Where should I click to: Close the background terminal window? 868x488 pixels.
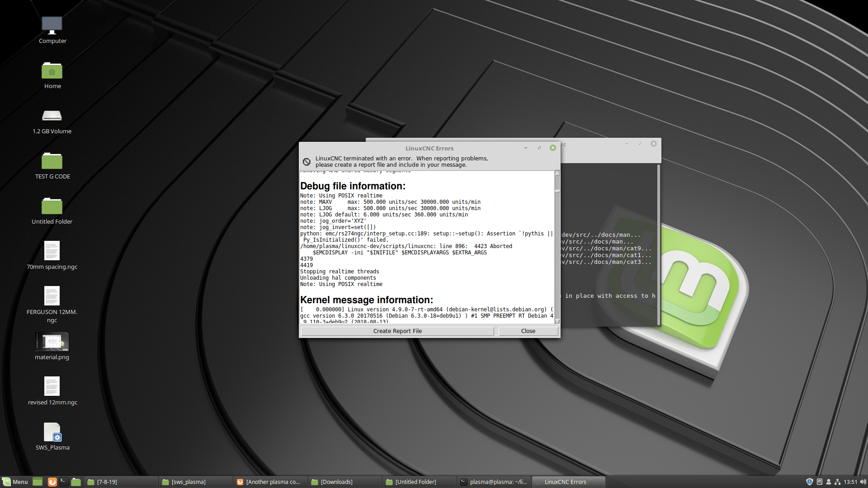(x=654, y=144)
